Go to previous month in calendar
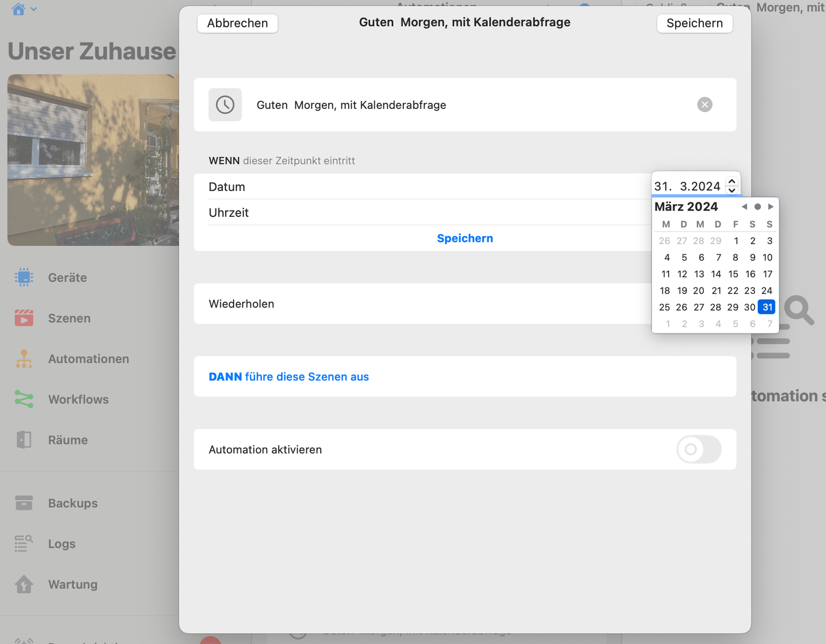The height and width of the screenshot is (644, 826). (x=744, y=207)
